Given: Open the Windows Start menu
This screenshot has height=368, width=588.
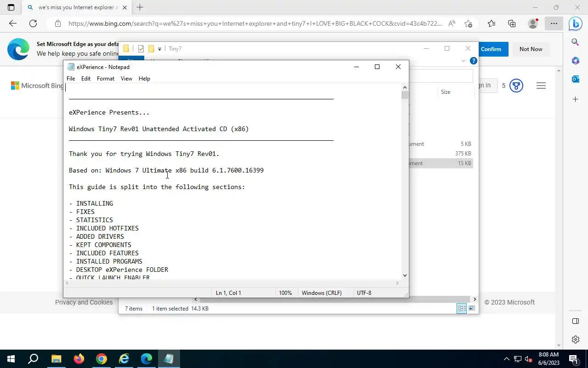Looking at the screenshot, I should pos(11,359).
